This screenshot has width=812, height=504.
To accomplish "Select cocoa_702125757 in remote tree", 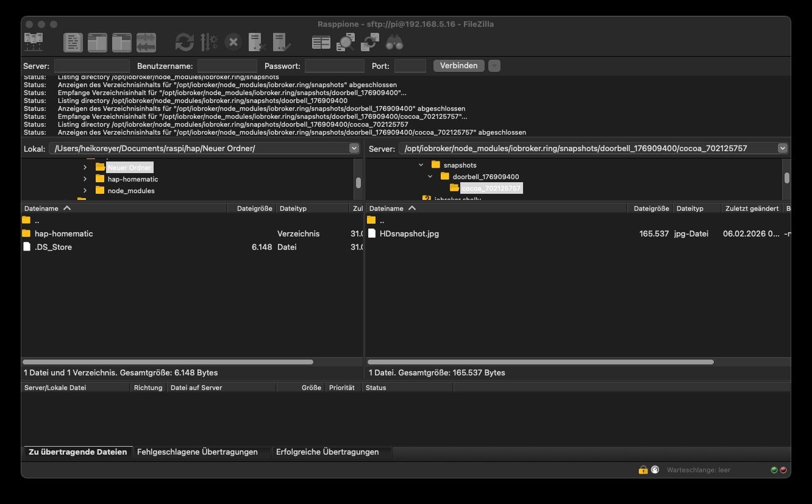I will [x=491, y=188].
